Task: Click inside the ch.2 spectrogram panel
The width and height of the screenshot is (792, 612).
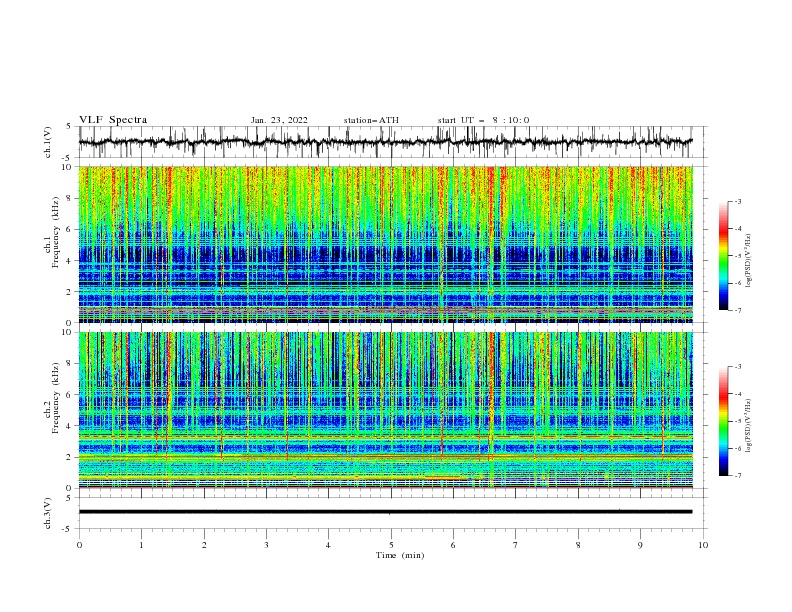Action: 385,410
